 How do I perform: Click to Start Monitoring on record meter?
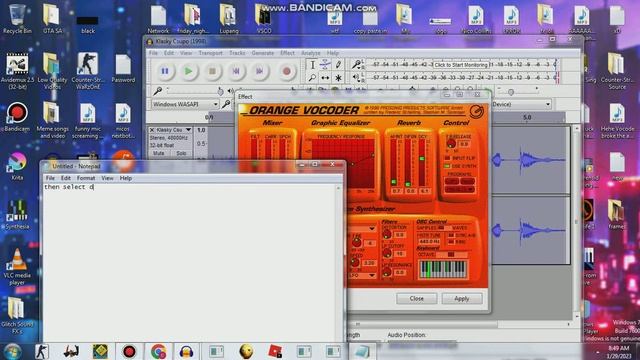461,65
